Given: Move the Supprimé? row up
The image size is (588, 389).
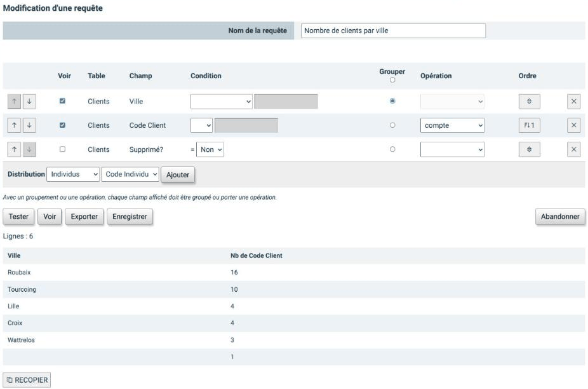Looking at the screenshot, I should [x=14, y=149].
